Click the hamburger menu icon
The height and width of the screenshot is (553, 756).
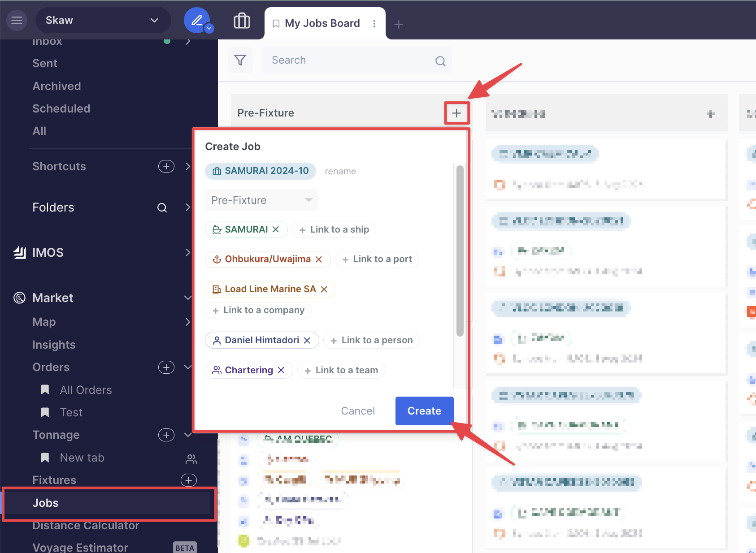(x=17, y=20)
